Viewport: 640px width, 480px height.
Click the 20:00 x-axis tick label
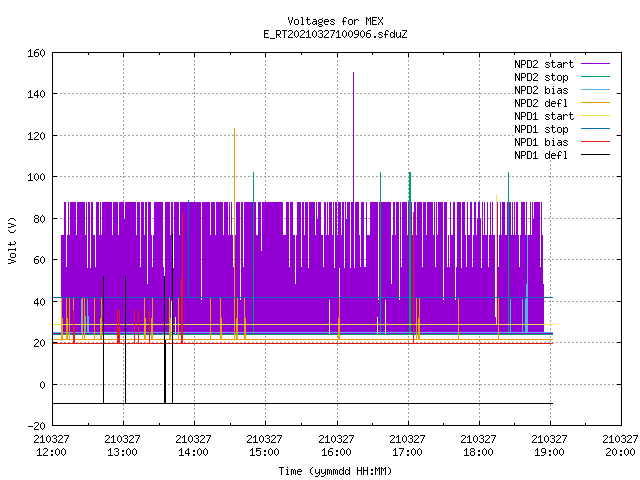click(x=620, y=452)
